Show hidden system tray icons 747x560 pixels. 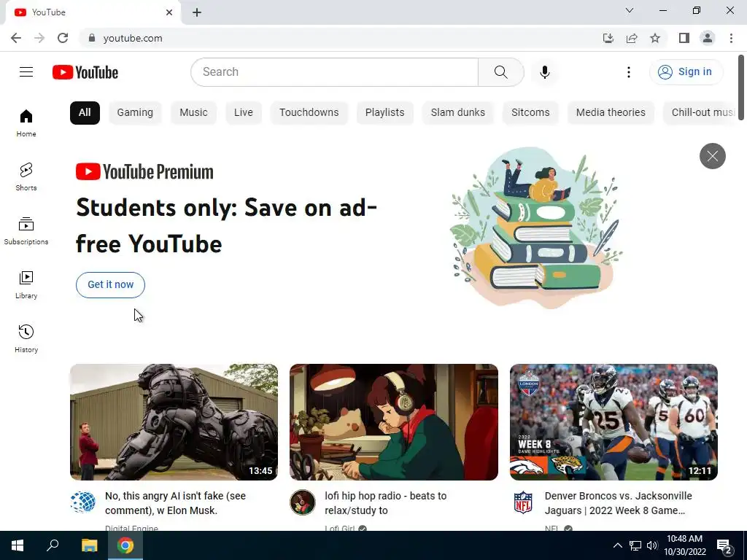[x=617, y=545]
